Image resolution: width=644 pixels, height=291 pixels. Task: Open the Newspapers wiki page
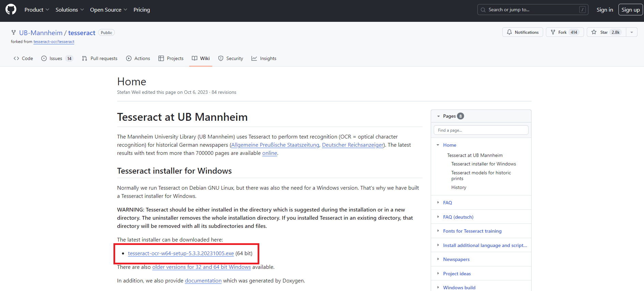point(456,259)
